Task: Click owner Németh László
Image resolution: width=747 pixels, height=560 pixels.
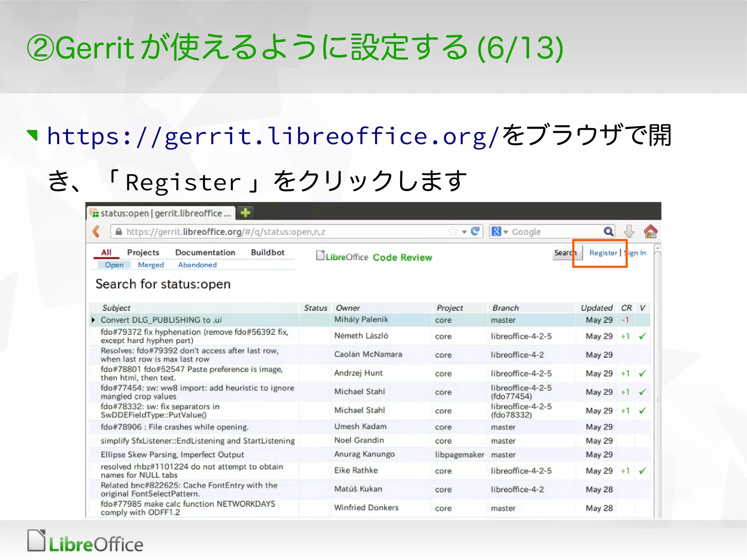Action: point(361,336)
